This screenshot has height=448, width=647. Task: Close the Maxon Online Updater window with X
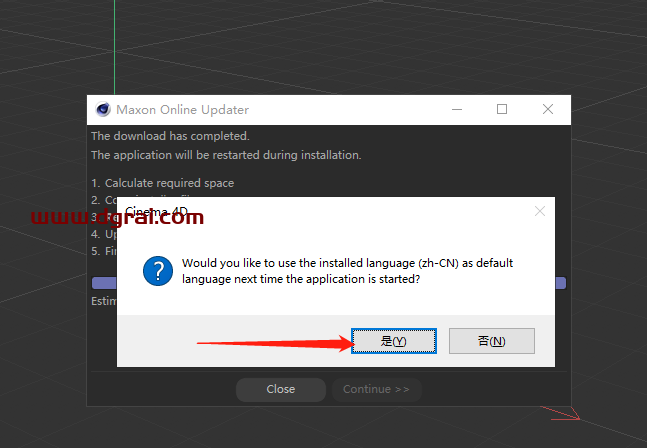(x=547, y=110)
